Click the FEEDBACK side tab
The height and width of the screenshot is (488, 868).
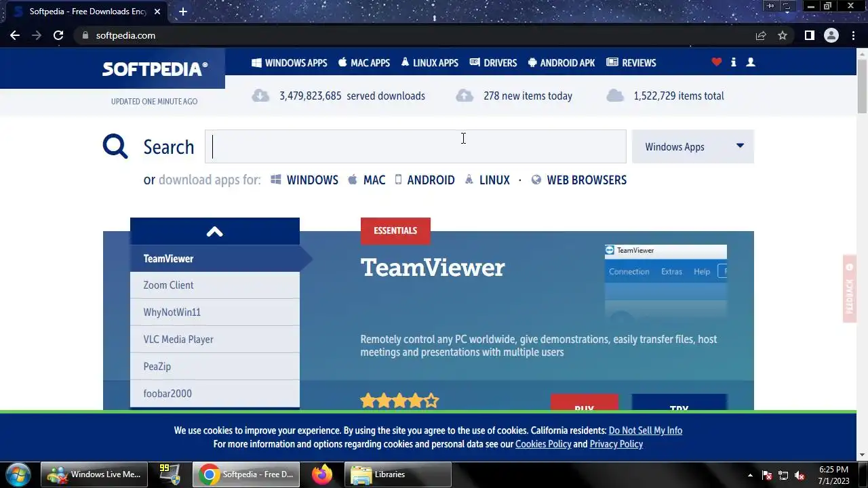pos(850,289)
